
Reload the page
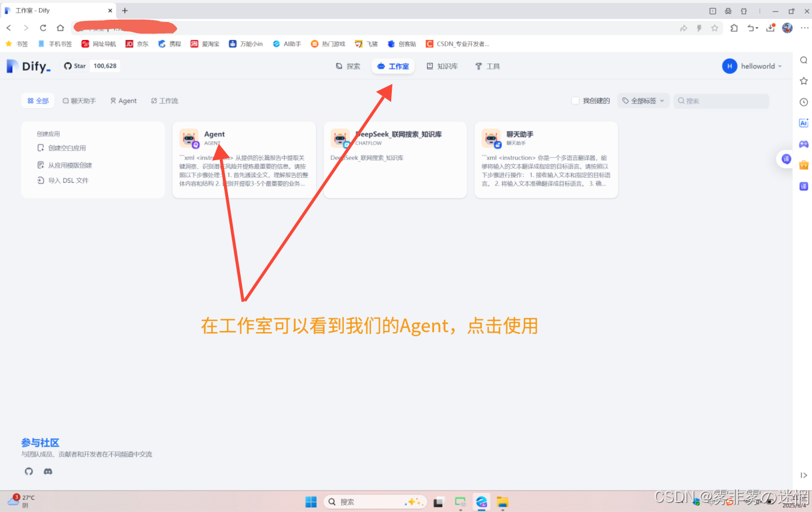[x=43, y=28]
